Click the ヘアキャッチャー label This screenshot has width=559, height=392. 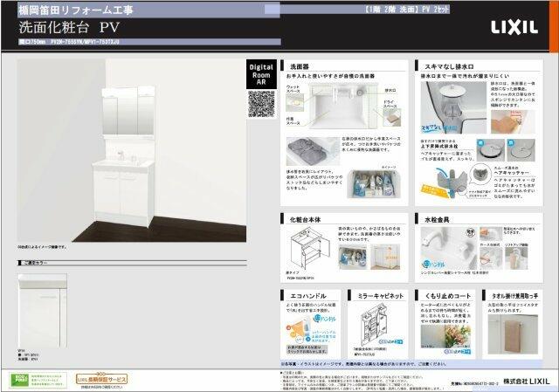point(510,173)
